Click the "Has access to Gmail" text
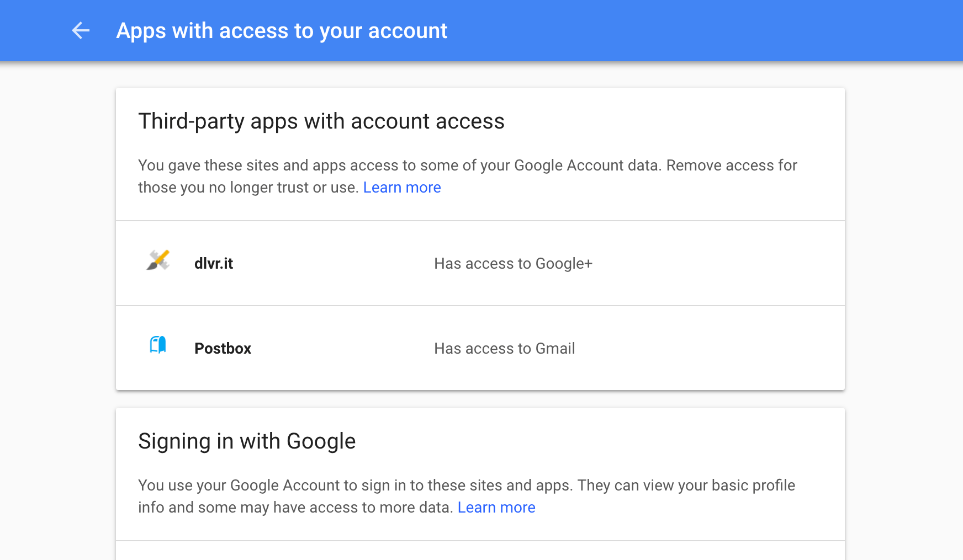This screenshot has width=963, height=560. coord(504,349)
